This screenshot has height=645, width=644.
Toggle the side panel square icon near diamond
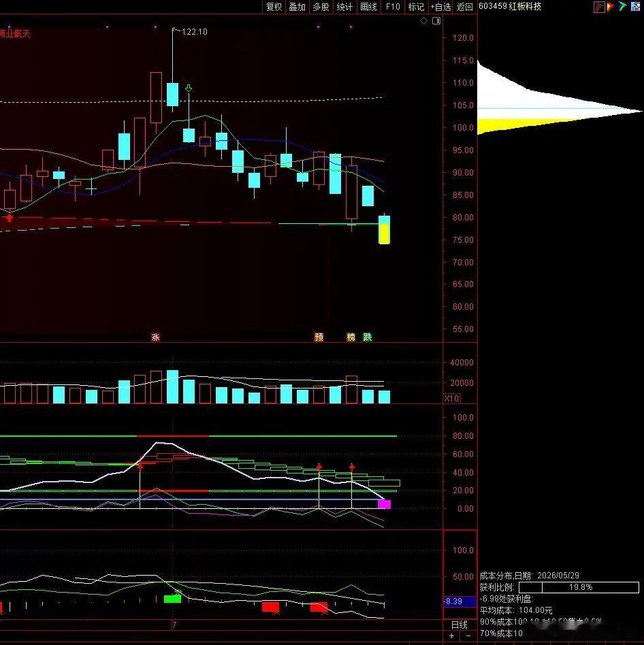pyautogui.click(x=436, y=21)
